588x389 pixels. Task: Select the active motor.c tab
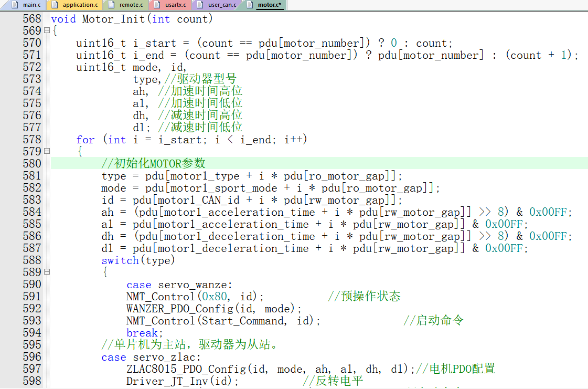click(x=269, y=5)
